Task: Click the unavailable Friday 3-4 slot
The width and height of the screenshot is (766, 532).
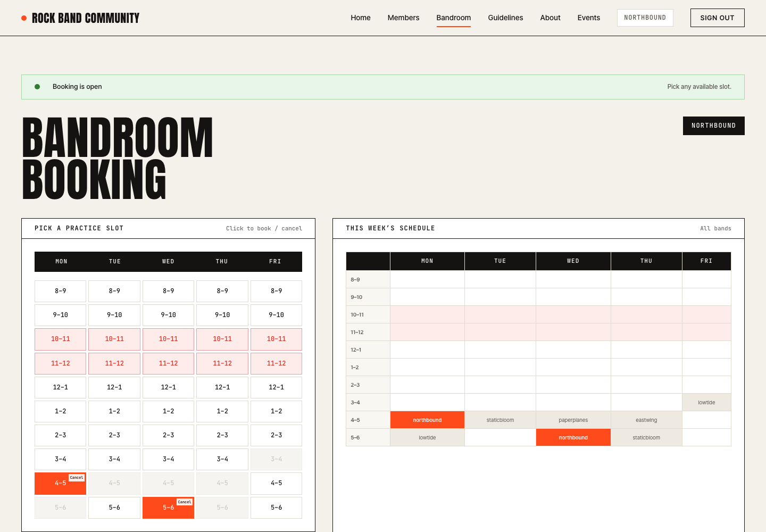Action: tap(277, 459)
